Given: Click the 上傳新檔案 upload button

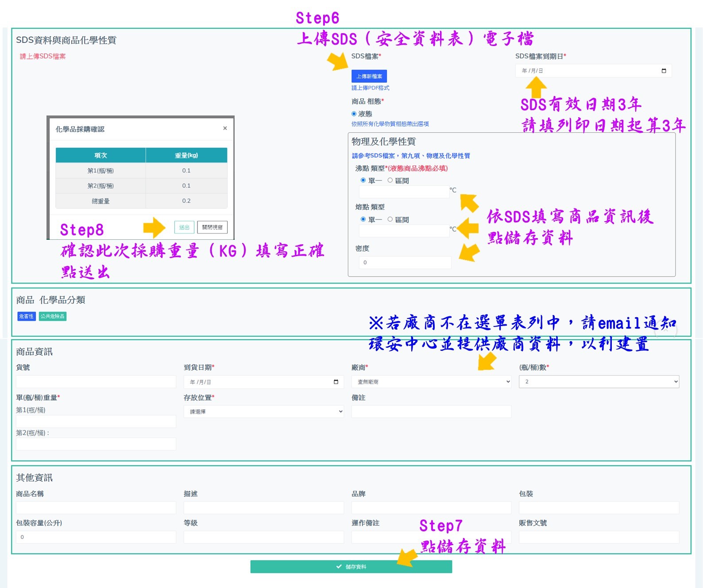Looking at the screenshot, I should pos(369,76).
